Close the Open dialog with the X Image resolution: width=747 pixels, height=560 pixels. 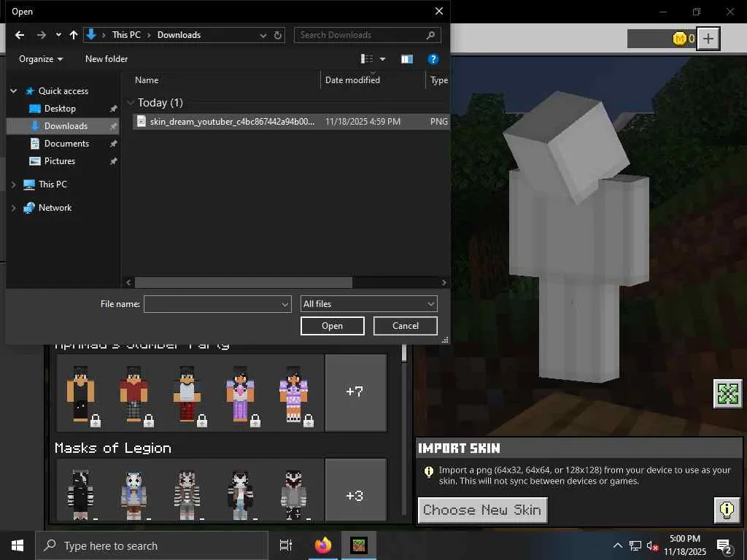click(x=438, y=11)
